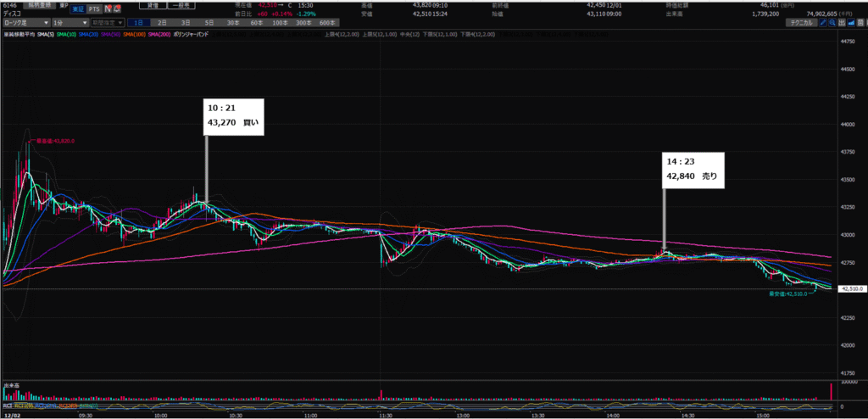Click the red N news icon
The width and height of the screenshot is (868, 419).
click(x=109, y=8)
